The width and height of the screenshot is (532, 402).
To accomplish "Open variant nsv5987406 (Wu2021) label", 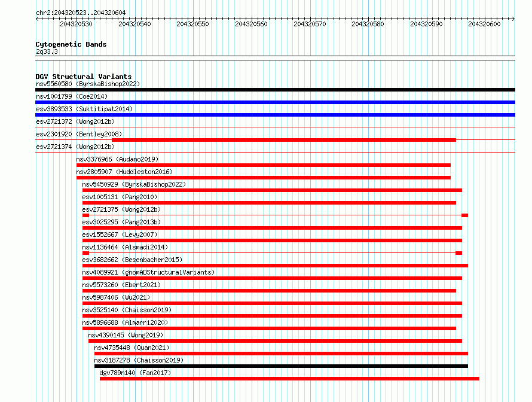I will point(116,297).
